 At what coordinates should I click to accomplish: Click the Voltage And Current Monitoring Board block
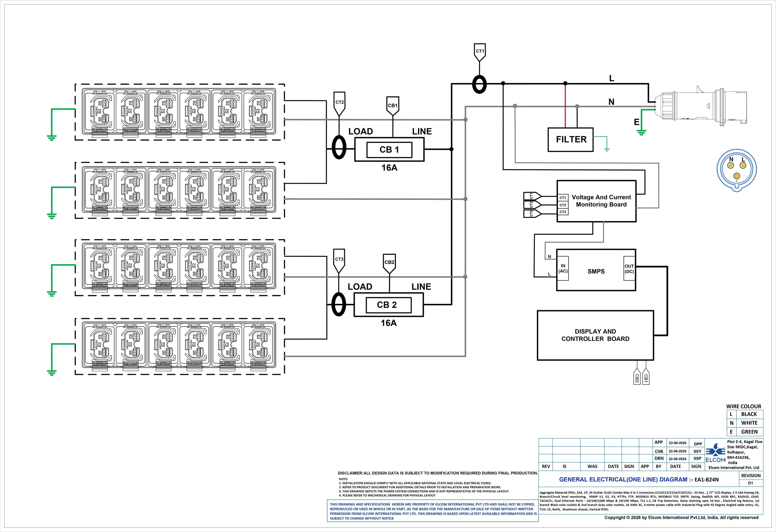coord(596,201)
